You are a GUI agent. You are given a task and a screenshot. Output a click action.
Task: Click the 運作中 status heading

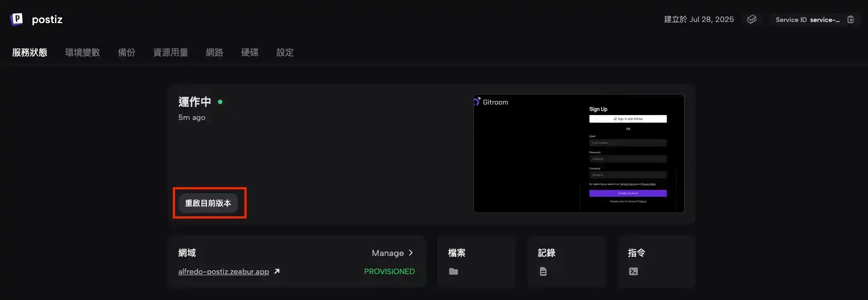click(x=195, y=102)
